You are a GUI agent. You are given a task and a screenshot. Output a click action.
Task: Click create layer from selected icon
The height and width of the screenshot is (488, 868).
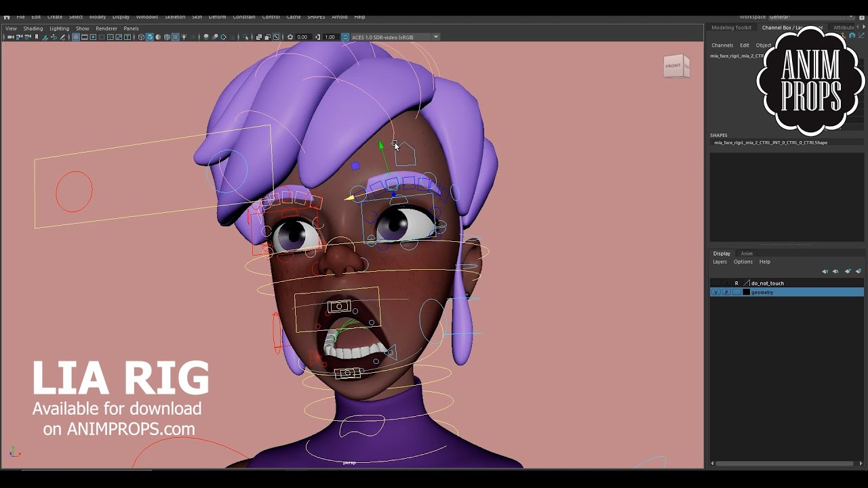858,271
